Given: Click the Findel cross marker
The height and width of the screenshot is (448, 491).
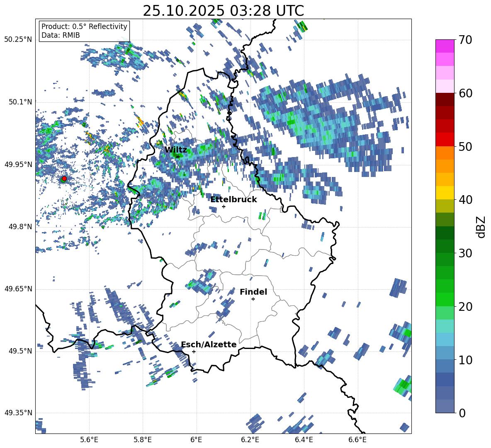Looking at the screenshot, I should [x=253, y=299].
